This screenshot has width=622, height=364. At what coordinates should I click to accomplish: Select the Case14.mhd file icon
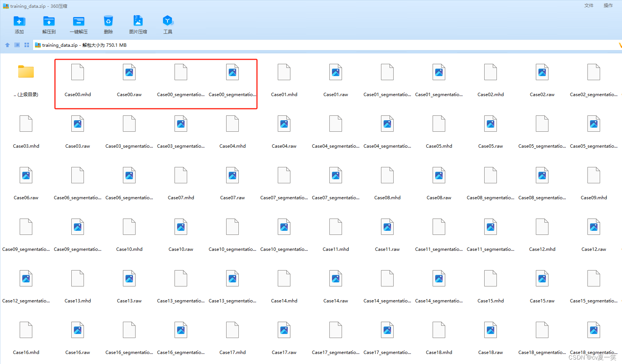point(284,278)
